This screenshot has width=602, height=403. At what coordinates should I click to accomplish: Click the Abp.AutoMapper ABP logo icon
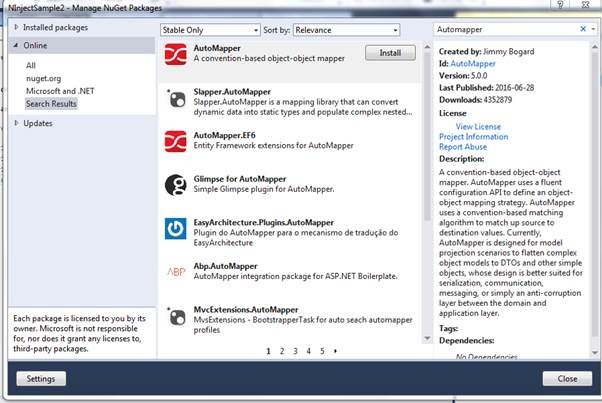click(176, 272)
